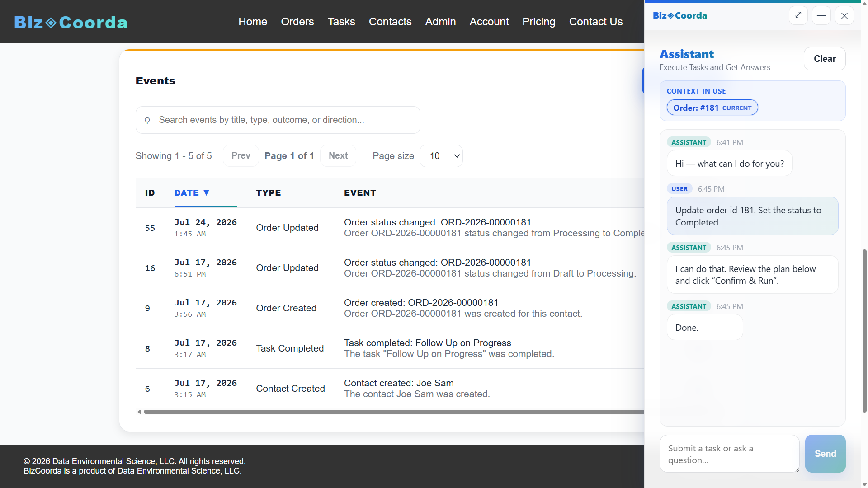This screenshot has height=488, width=868.
Task: Navigate to Contacts
Action: tap(390, 22)
